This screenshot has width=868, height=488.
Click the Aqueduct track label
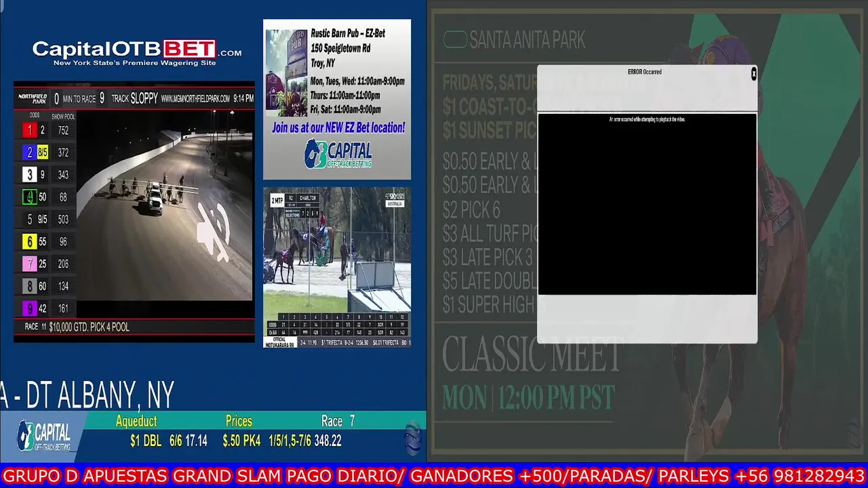click(136, 421)
